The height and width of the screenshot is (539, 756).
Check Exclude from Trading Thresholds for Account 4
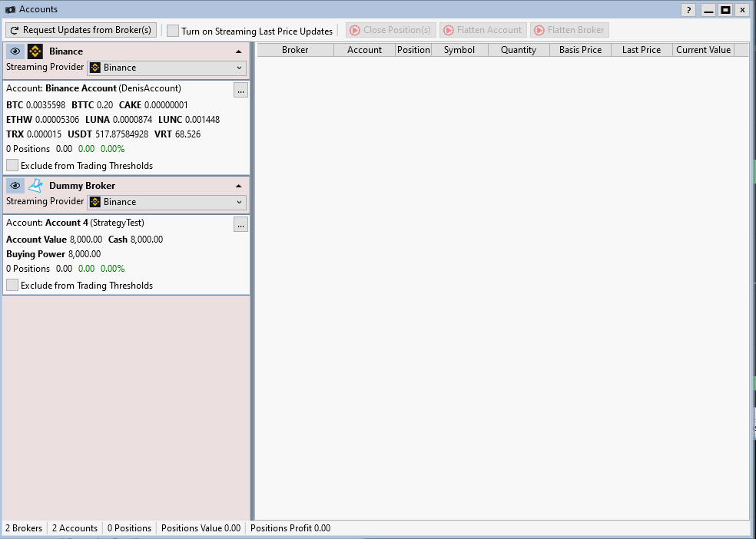point(12,285)
